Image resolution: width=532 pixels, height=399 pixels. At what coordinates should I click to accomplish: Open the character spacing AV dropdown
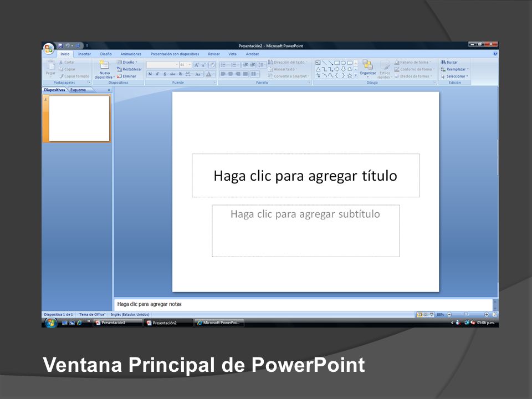pos(188,74)
